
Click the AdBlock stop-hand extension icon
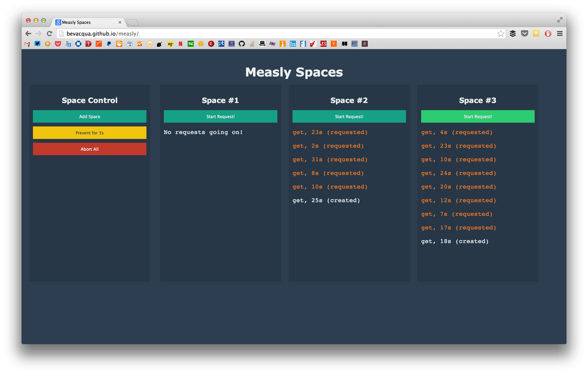click(x=548, y=34)
